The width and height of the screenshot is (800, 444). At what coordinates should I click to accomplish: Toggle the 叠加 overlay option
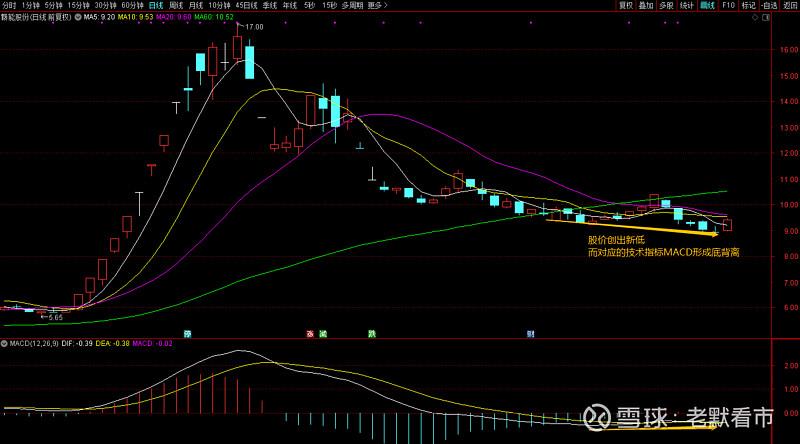(x=646, y=5)
